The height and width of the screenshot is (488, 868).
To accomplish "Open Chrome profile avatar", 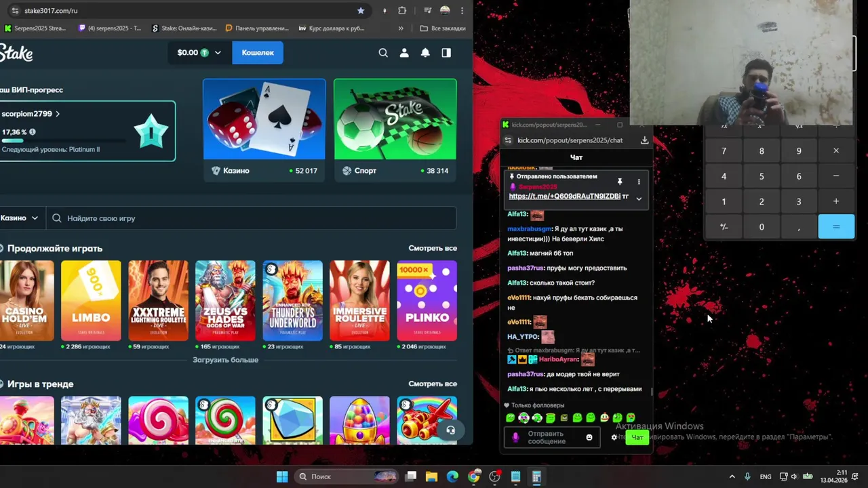I will (x=445, y=11).
